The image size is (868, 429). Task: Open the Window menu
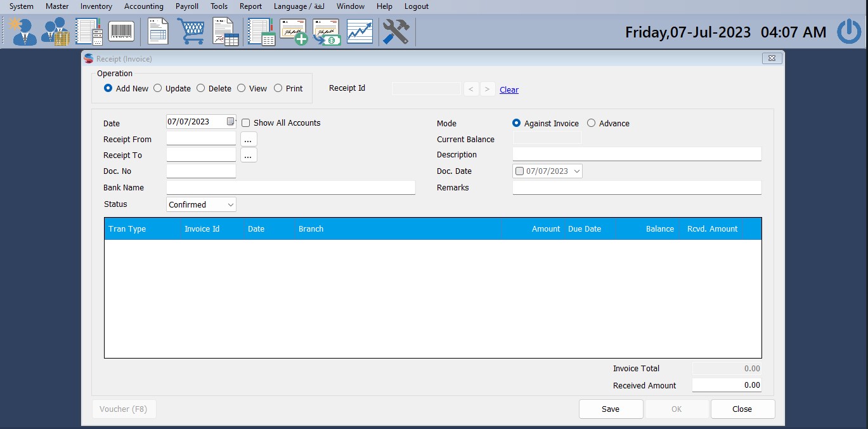pyautogui.click(x=351, y=6)
